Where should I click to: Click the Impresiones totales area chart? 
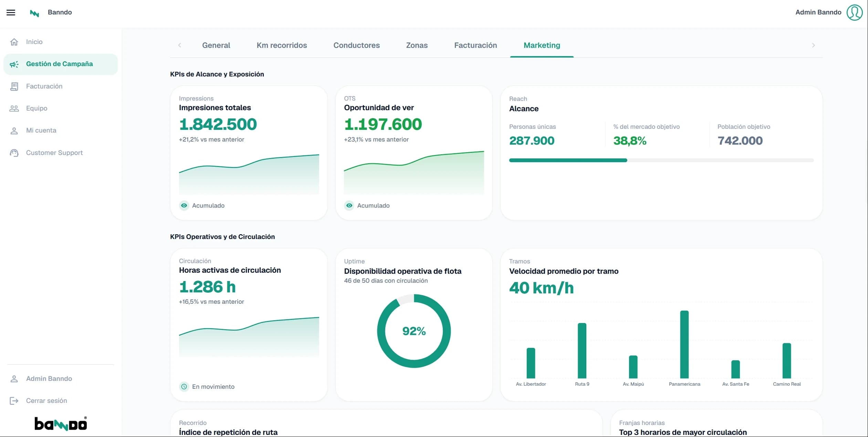pos(249,174)
